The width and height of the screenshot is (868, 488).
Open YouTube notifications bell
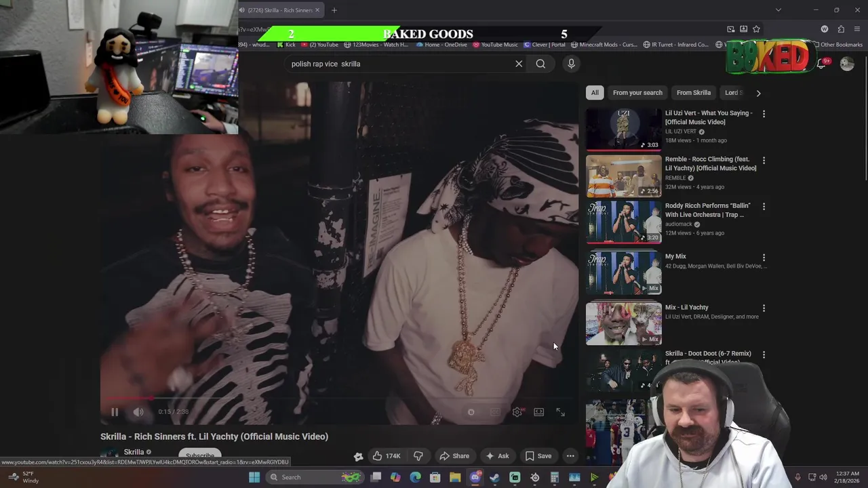(x=822, y=64)
